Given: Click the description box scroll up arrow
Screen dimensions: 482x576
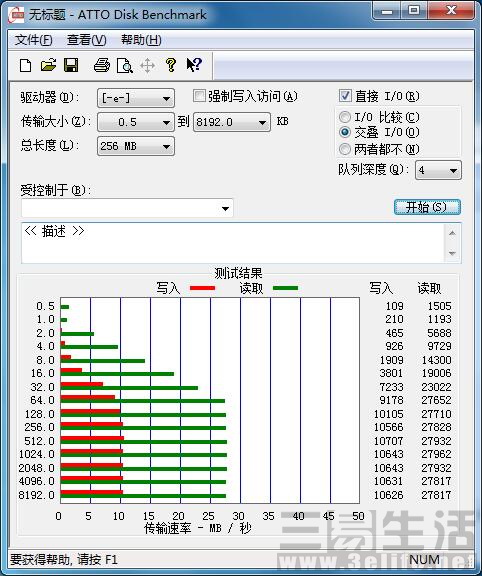Looking at the screenshot, I should coord(452,233).
